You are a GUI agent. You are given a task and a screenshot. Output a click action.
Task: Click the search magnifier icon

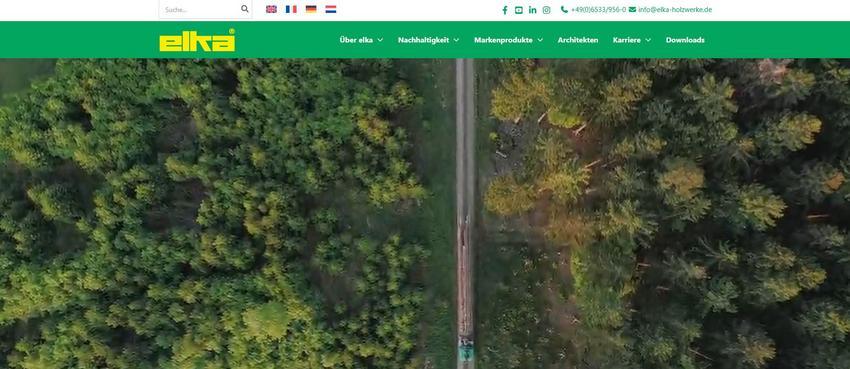pos(244,9)
